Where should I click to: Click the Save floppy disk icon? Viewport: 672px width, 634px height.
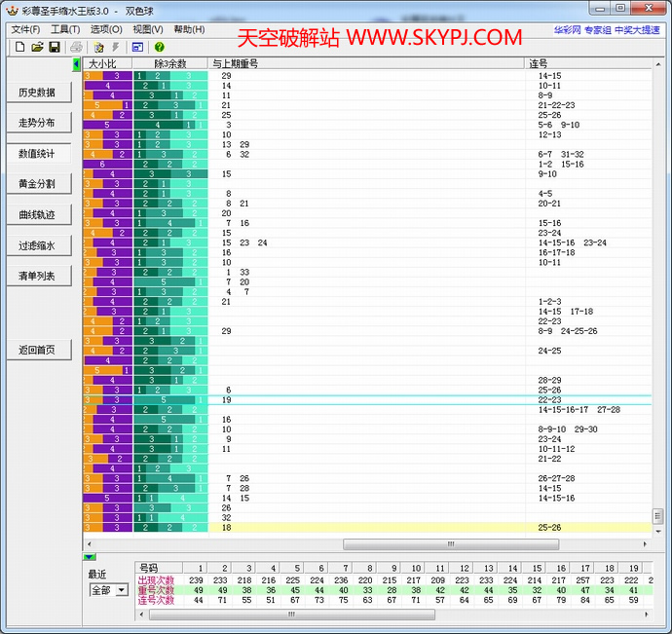(x=55, y=47)
